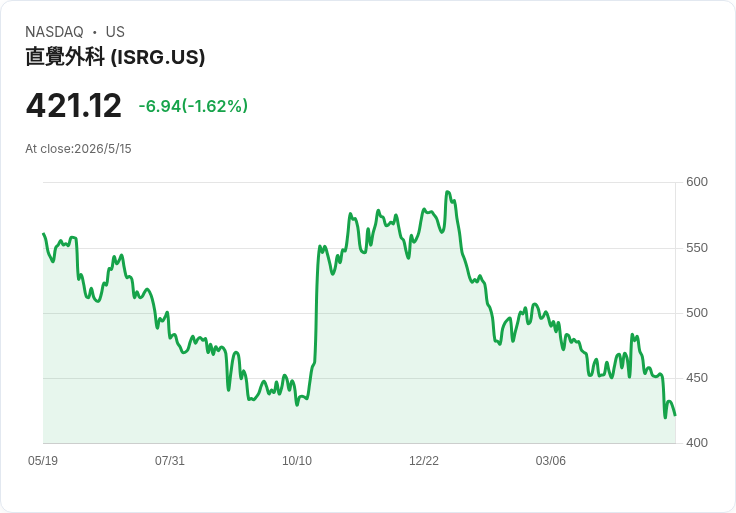The height and width of the screenshot is (513, 736).
Task: Select the 03/06 date axis label
Action: (x=550, y=460)
